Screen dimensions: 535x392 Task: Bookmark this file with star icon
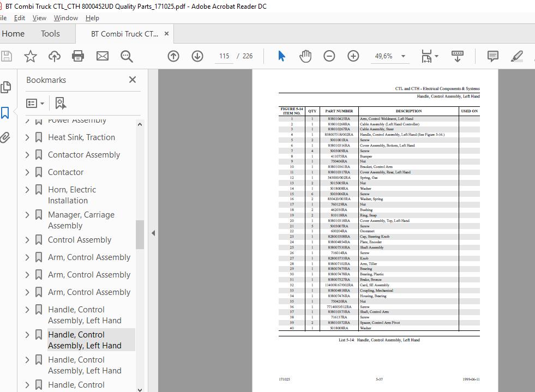pos(31,56)
